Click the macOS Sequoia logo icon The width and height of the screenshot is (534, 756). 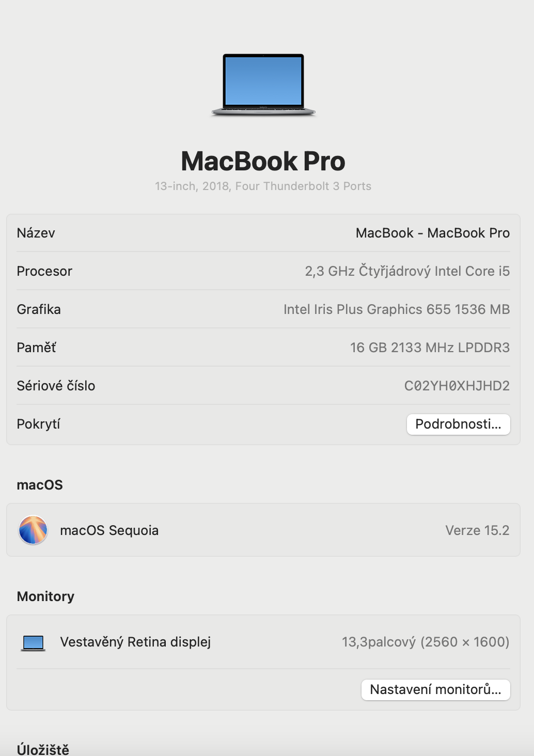click(x=33, y=530)
